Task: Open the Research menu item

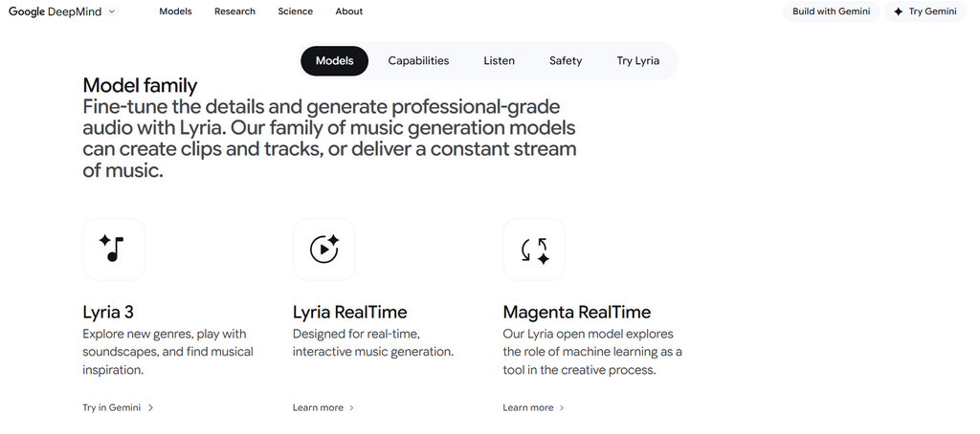Action: pyautogui.click(x=235, y=11)
